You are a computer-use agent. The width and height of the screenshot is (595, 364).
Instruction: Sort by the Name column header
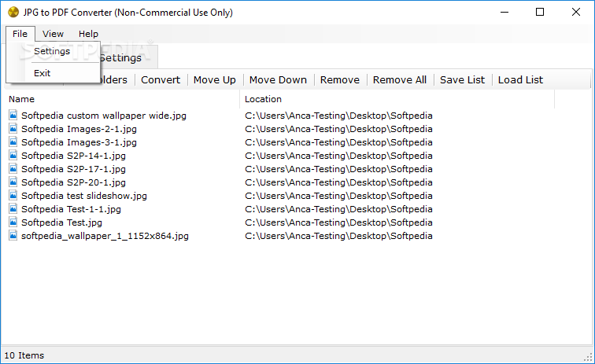[x=124, y=99]
